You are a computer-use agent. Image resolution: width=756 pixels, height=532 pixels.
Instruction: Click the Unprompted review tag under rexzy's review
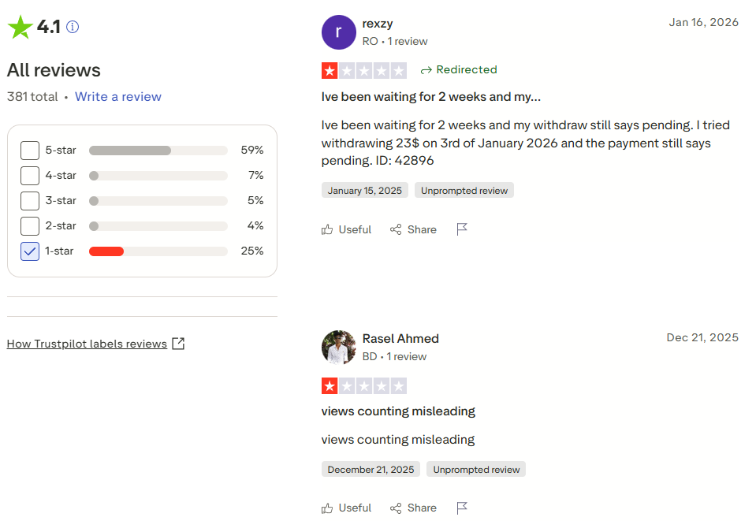point(464,190)
